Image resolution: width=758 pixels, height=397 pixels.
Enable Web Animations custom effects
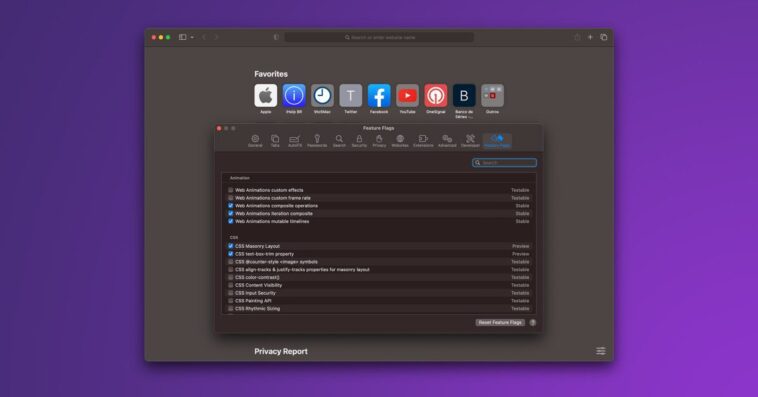(231, 191)
